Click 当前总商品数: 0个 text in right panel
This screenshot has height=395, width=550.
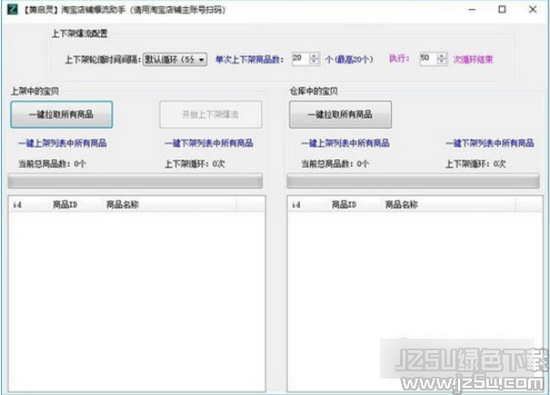pos(335,164)
